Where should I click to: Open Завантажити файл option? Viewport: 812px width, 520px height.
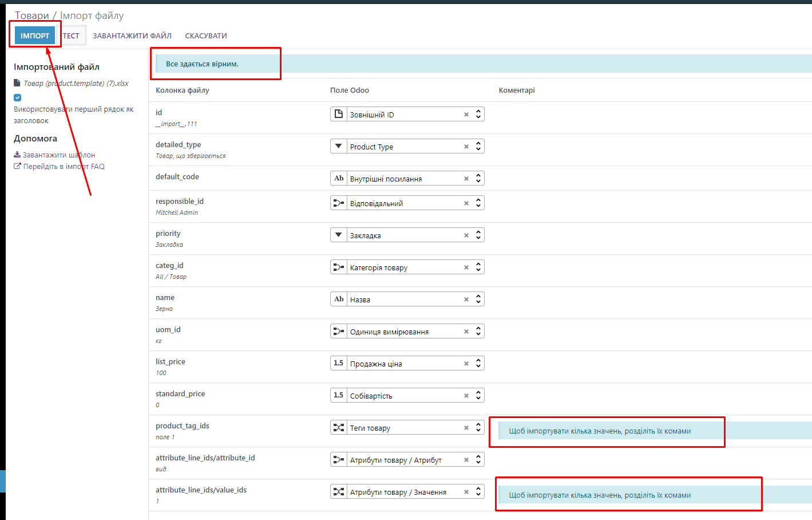pos(132,36)
